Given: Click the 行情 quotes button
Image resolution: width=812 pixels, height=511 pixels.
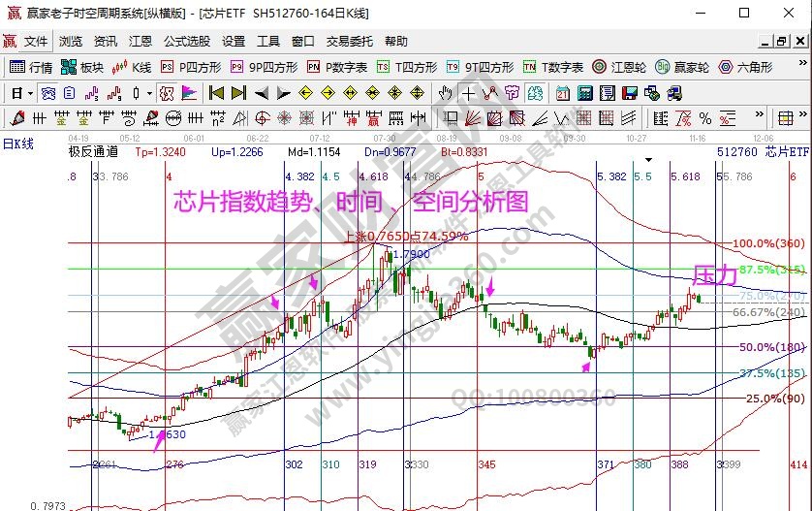Looking at the screenshot, I should coord(31,67).
